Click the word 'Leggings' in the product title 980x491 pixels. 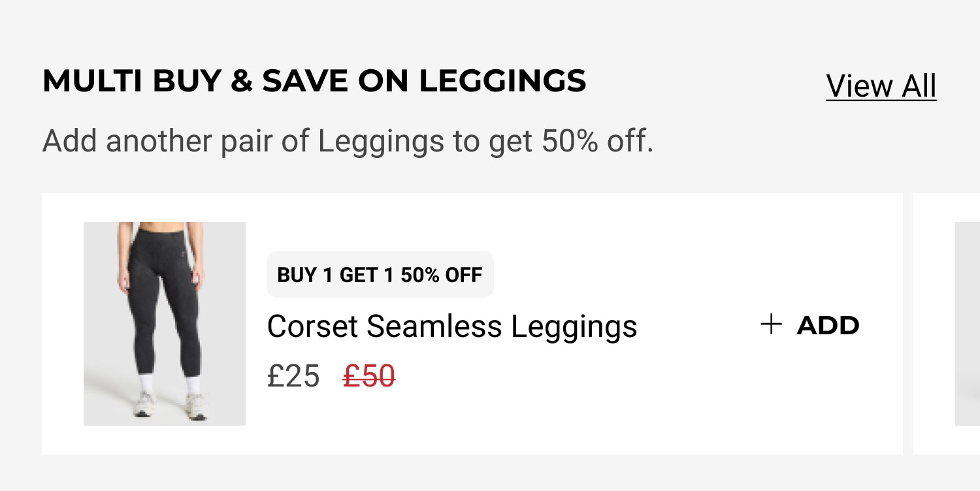point(574,326)
